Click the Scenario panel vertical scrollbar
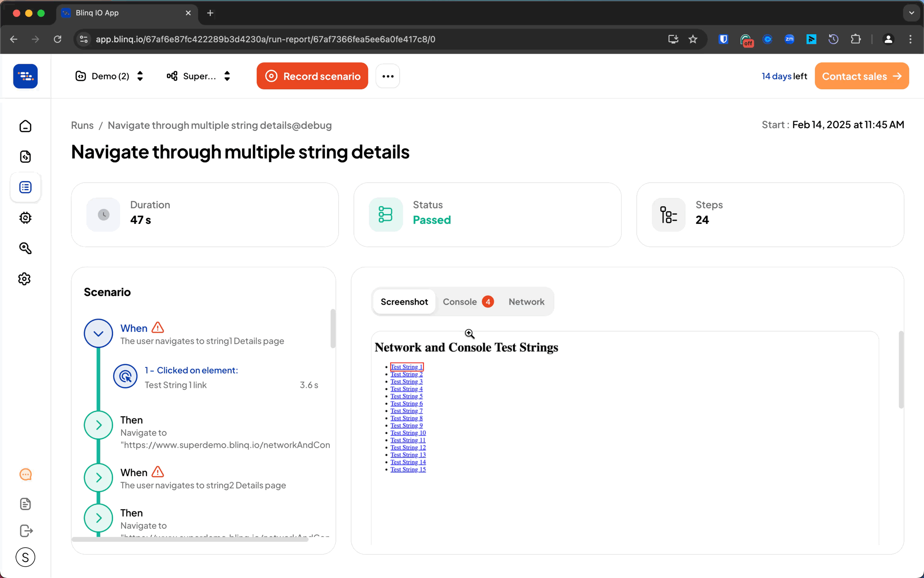The image size is (924, 578). click(x=333, y=328)
